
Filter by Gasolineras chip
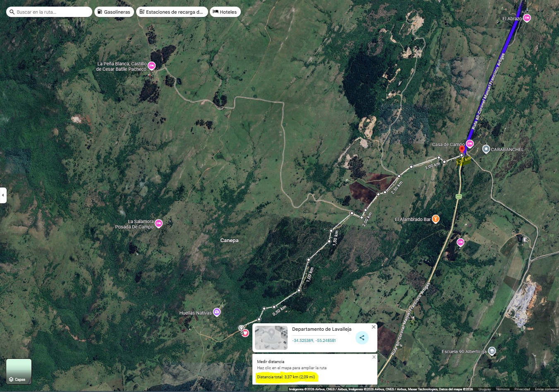[x=114, y=12]
